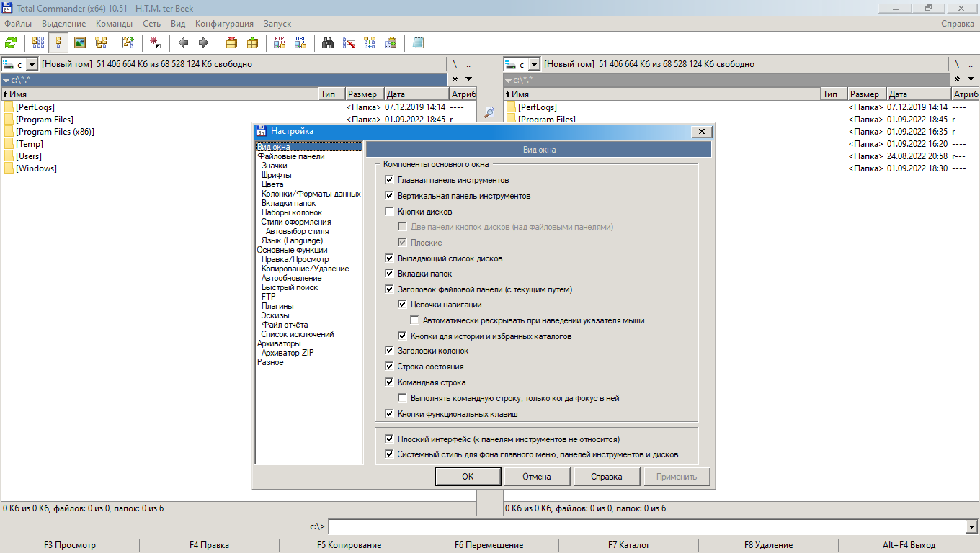Open Notepad icon in toolbar

(418, 42)
